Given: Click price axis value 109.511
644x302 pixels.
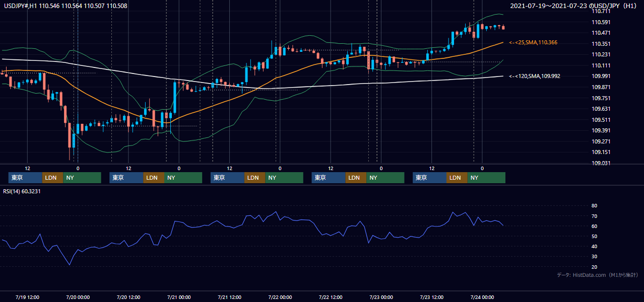Looking at the screenshot, I should [x=601, y=120].
